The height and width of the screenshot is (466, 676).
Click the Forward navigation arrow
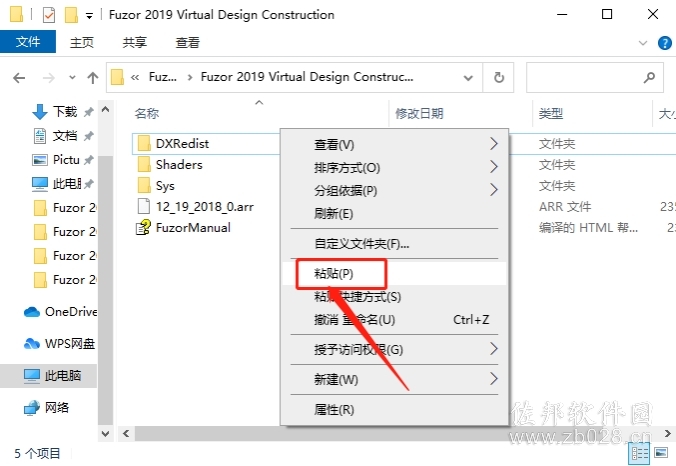(x=48, y=78)
